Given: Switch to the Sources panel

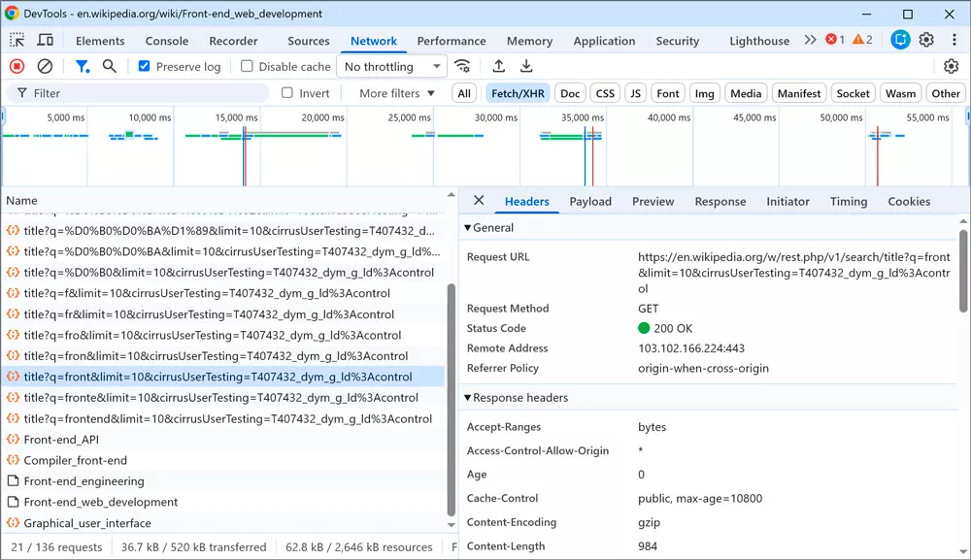Looking at the screenshot, I should click(x=309, y=40).
